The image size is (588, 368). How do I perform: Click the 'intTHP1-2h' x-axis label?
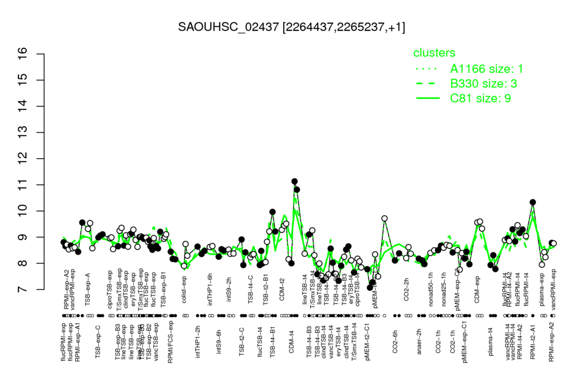[x=198, y=342]
